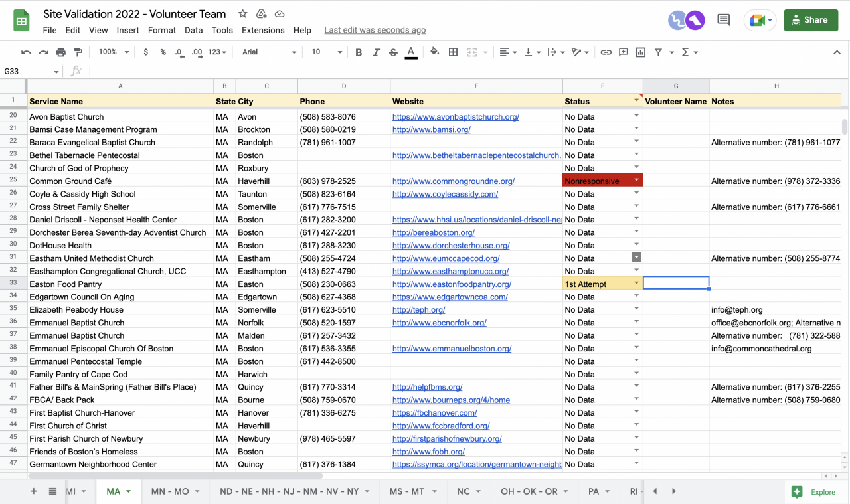Click the horizontal scrollbar thumb
The width and height of the screenshot is (850, 504).
click(175, 475)
